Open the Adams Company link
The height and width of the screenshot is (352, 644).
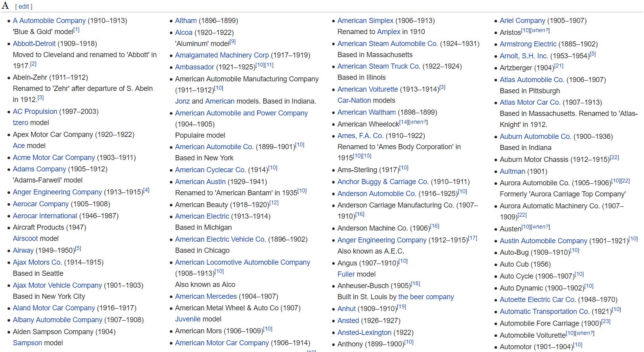tap(39, 169)
